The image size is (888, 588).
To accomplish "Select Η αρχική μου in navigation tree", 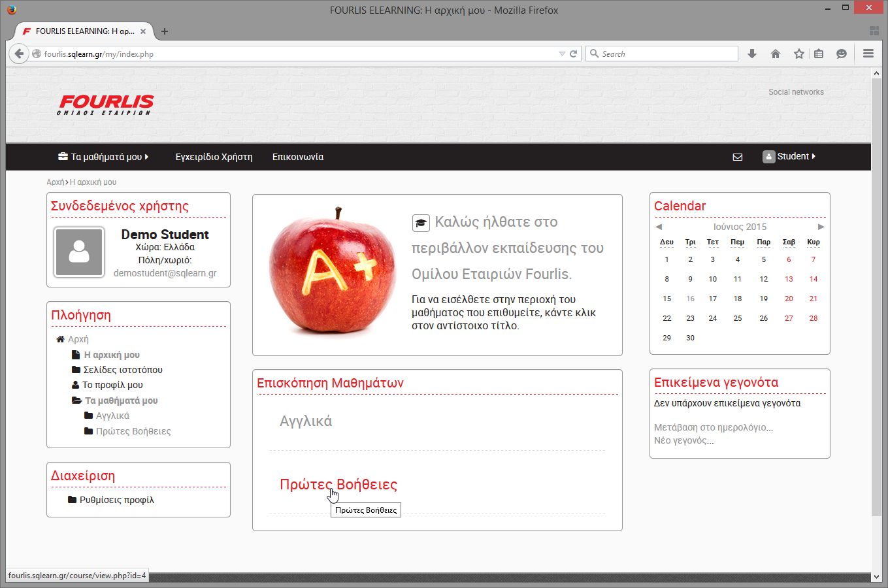I will 112,355.
